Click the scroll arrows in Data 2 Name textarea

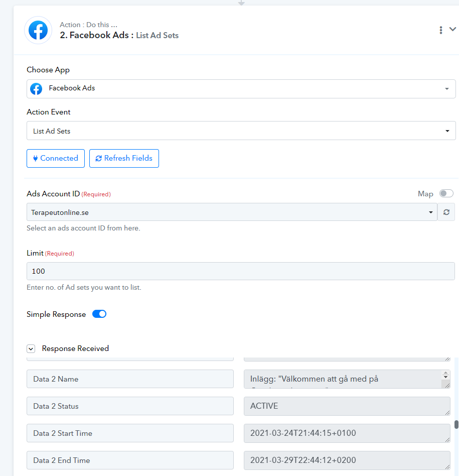pos(445,375)
